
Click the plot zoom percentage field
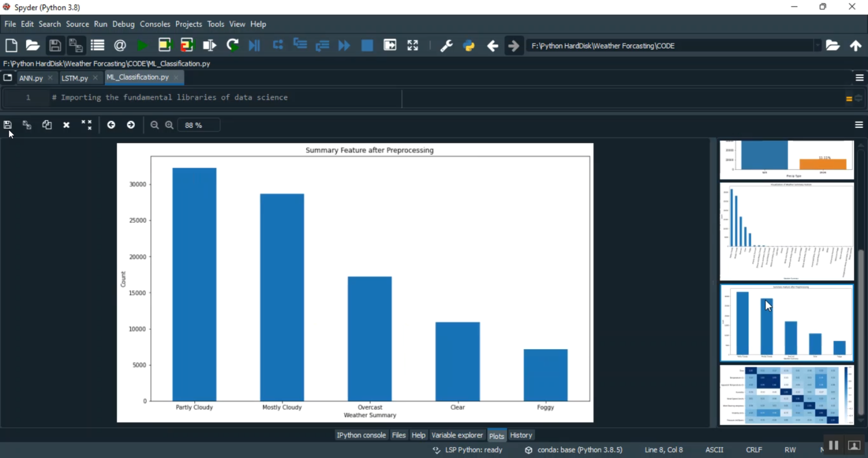click(x=198, y=125)
